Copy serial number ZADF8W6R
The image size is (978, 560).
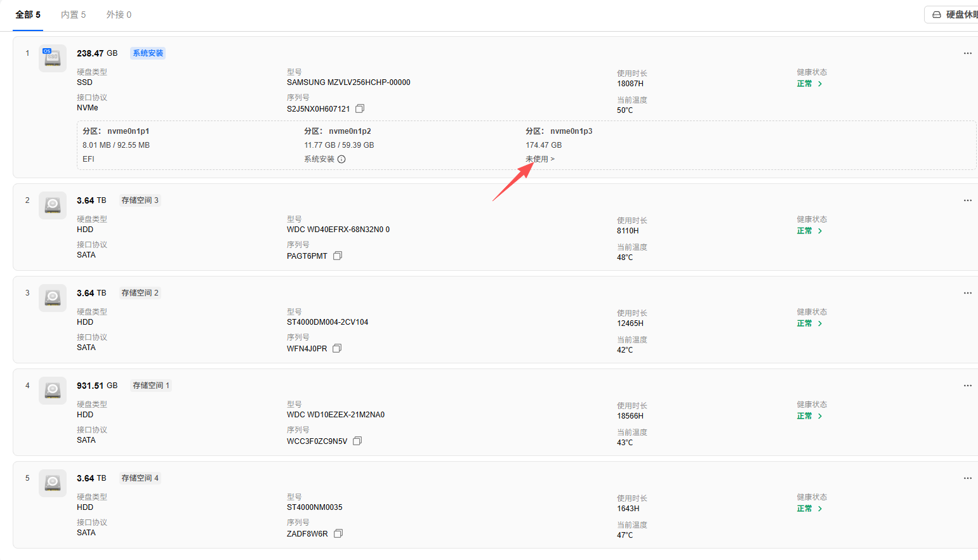point(338,533)
